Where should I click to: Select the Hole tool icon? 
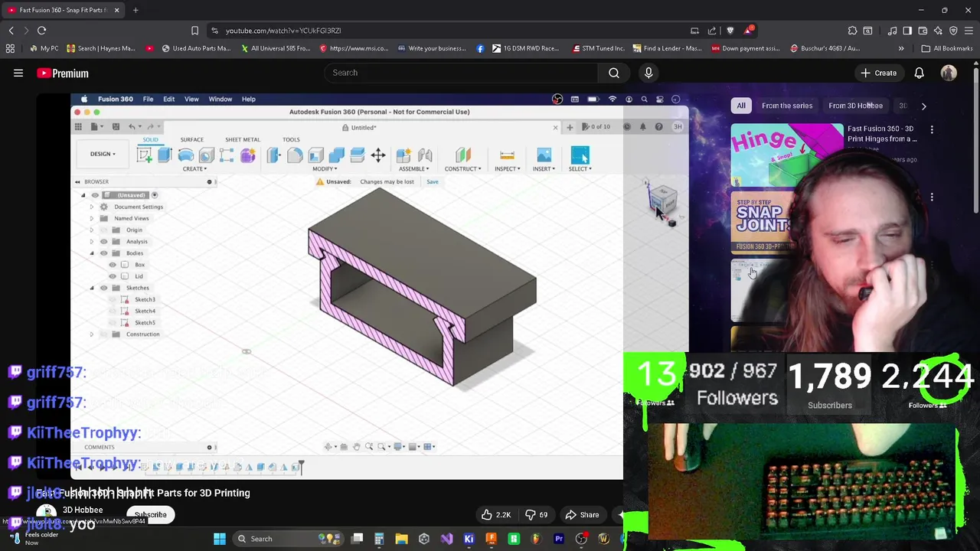point(206,155)
